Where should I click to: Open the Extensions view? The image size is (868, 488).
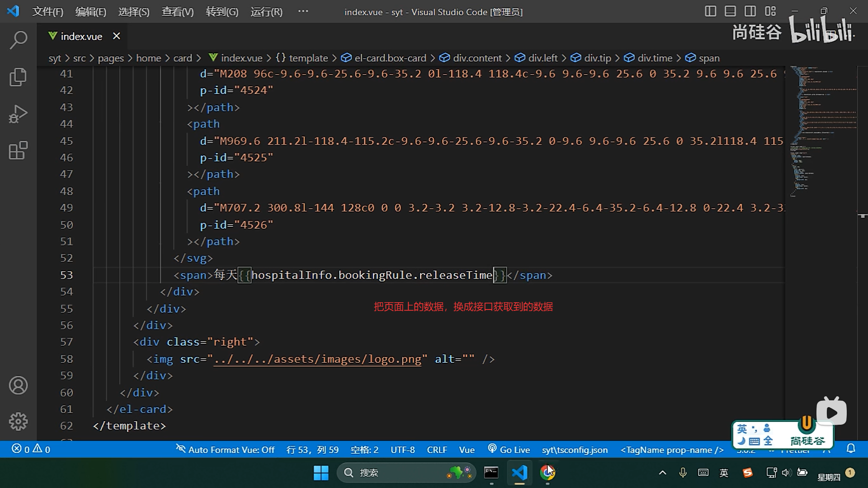[x=18, y=150]
